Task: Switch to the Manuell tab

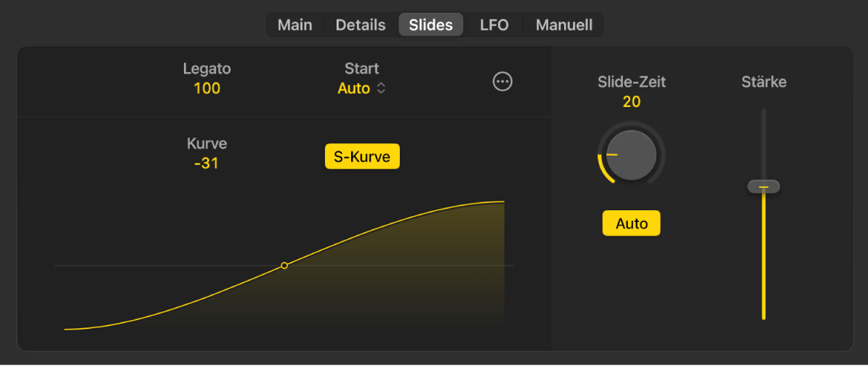Action: coord(564,25)
